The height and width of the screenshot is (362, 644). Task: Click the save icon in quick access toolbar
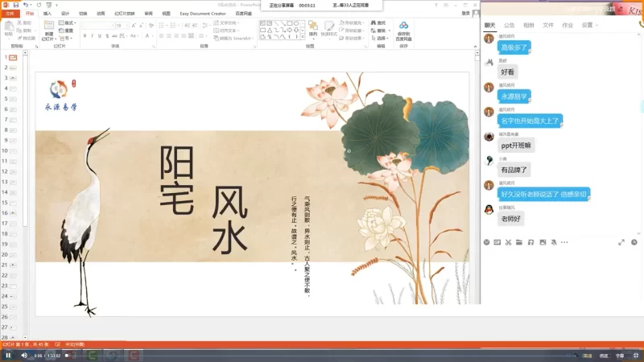[x=15, y=5]
